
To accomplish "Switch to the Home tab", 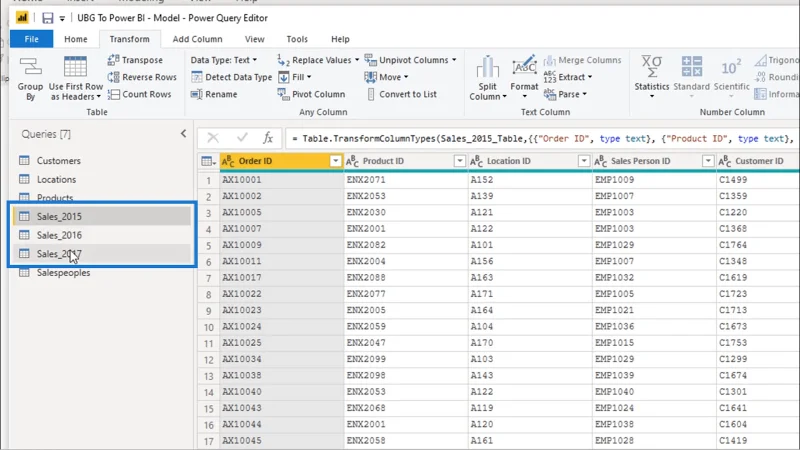I will (76, 39).
